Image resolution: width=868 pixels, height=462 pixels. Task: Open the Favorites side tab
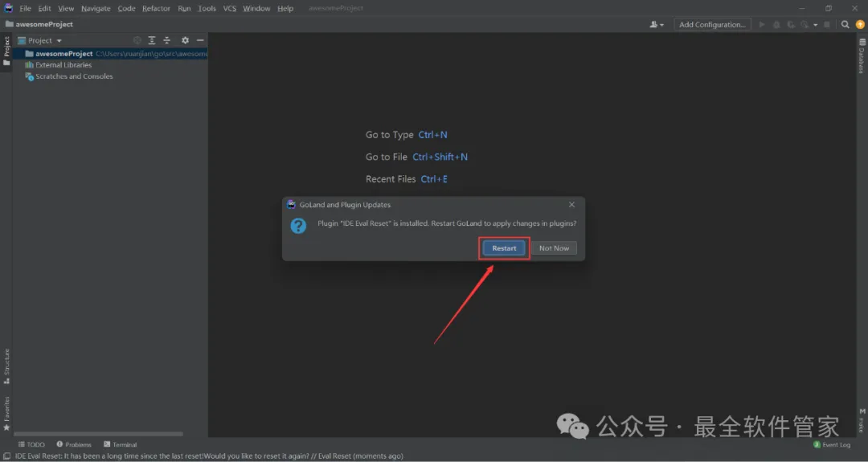click(6, 413)
